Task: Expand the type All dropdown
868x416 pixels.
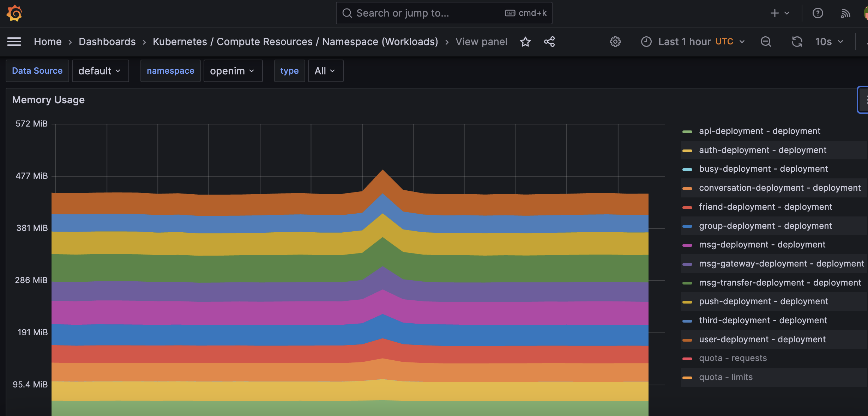Action: 325,71
